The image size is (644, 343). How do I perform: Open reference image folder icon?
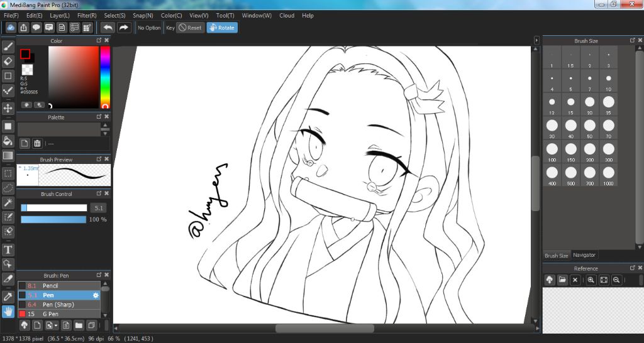(562, 280)
